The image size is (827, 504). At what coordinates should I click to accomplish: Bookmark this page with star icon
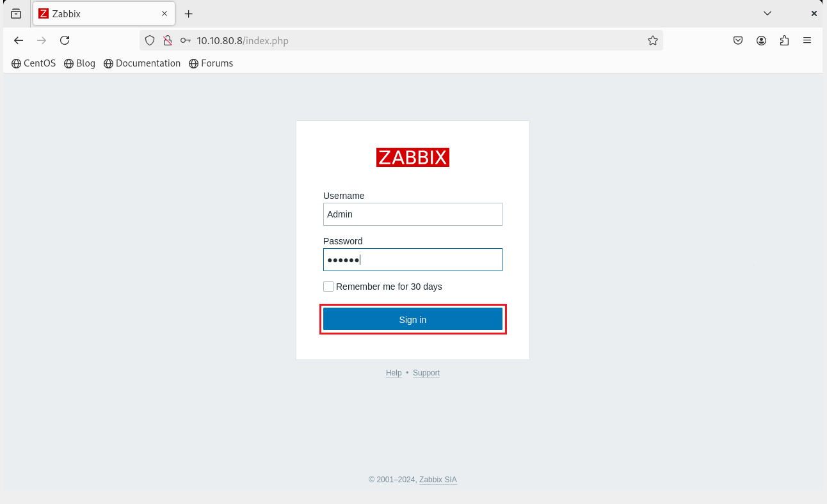pos(653,40)
